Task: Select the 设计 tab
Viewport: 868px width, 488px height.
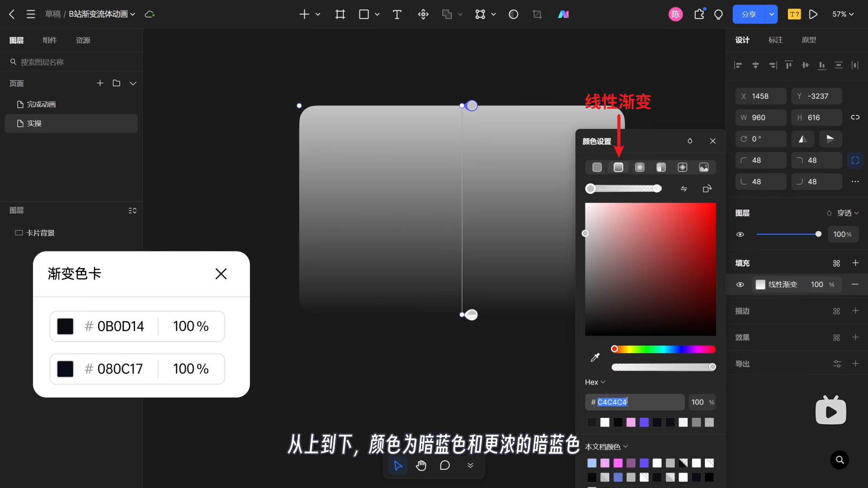Action: pos(742,40)
